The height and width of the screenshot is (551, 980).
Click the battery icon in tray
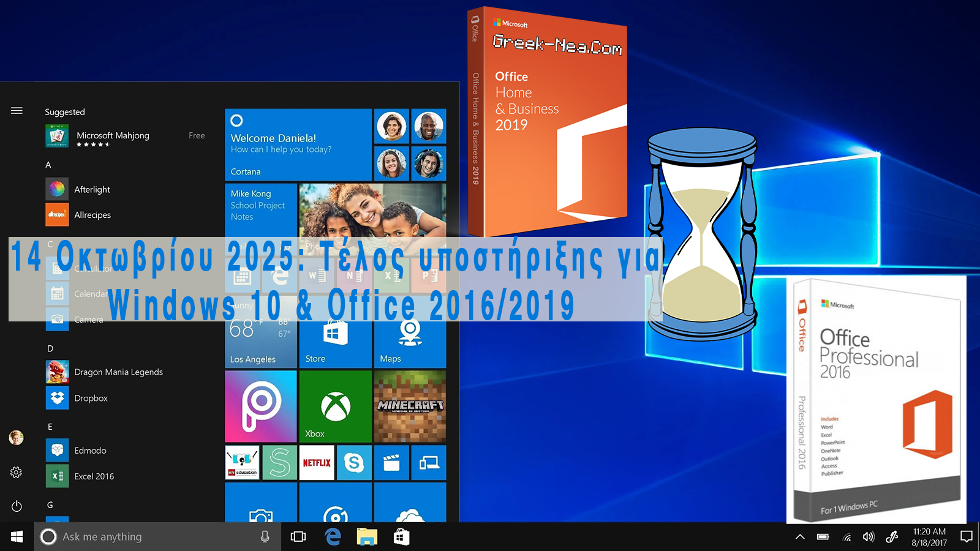click(823, 537)
